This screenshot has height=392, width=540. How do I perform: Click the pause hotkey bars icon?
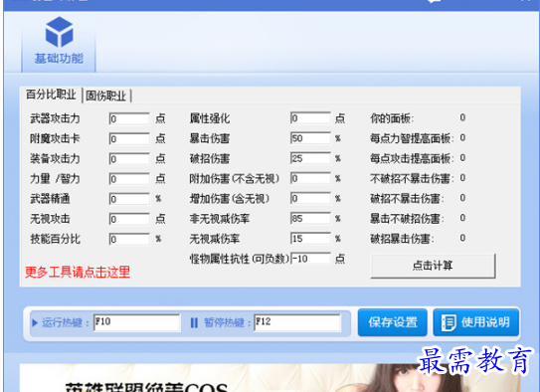click(194, 322)
